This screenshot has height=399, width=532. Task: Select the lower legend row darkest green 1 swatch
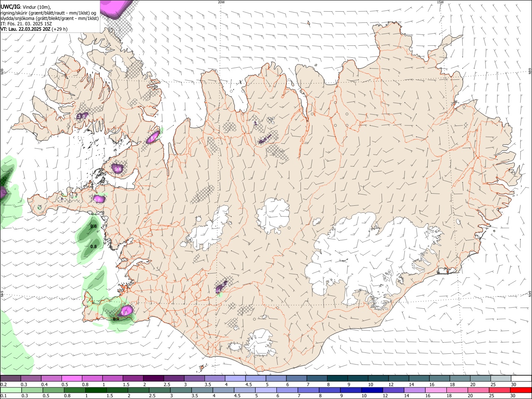click(x=96, y=390)
